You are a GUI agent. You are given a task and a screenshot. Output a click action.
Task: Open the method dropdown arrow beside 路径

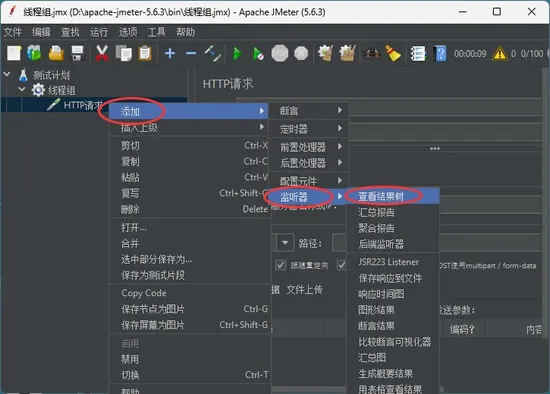pyautogui.click(x=285, y=243)
